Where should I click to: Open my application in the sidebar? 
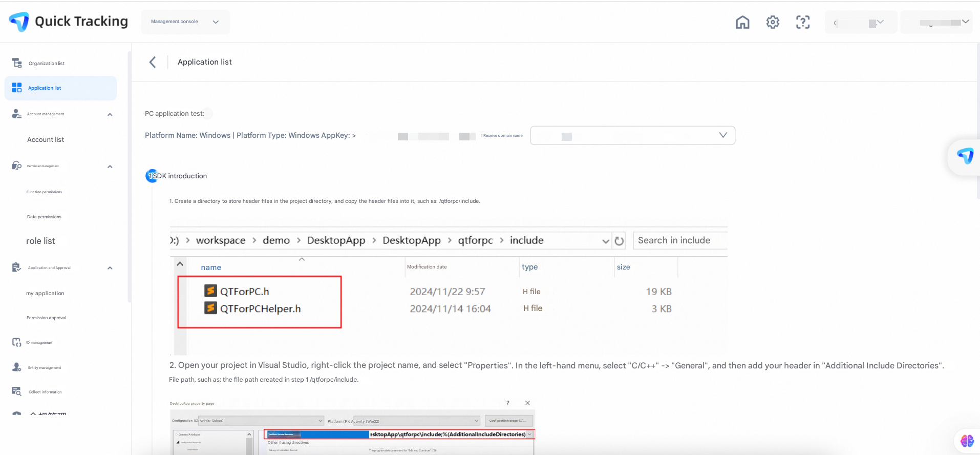pyautogui.click(x=45, y=294)
